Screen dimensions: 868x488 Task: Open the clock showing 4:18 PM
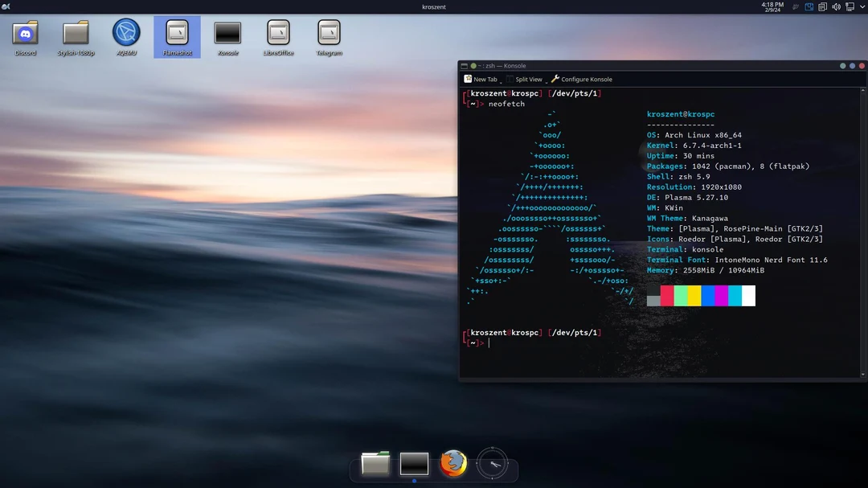point(772,6)
